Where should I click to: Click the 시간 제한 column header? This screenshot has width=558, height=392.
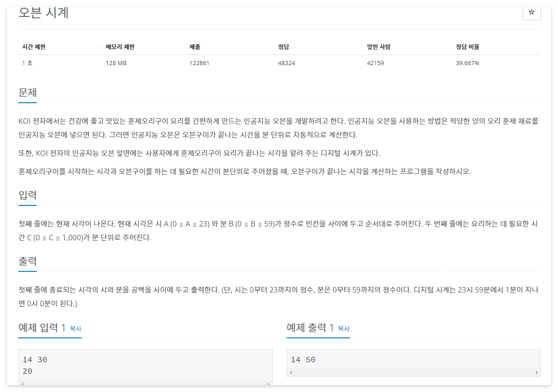tap(34, 47)
